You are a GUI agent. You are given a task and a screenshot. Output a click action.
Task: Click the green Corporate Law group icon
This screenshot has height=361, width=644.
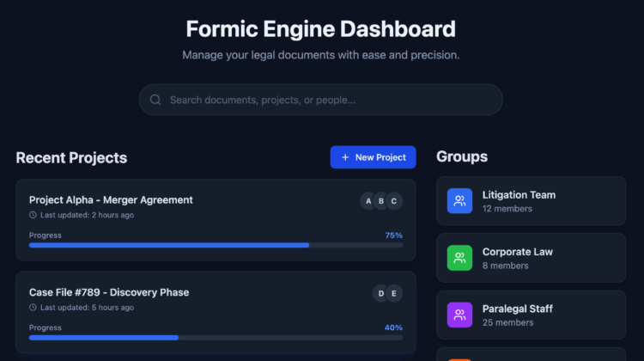(459, 258)
